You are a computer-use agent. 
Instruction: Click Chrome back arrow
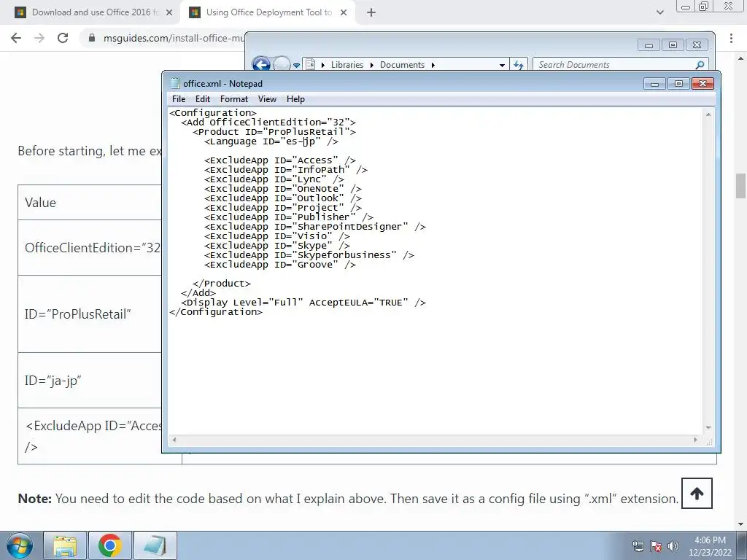point(16,38)
